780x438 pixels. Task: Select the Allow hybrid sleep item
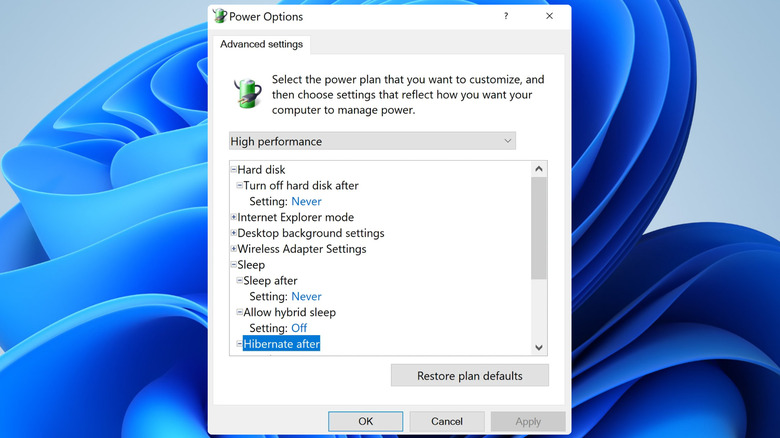coord(290,312)
